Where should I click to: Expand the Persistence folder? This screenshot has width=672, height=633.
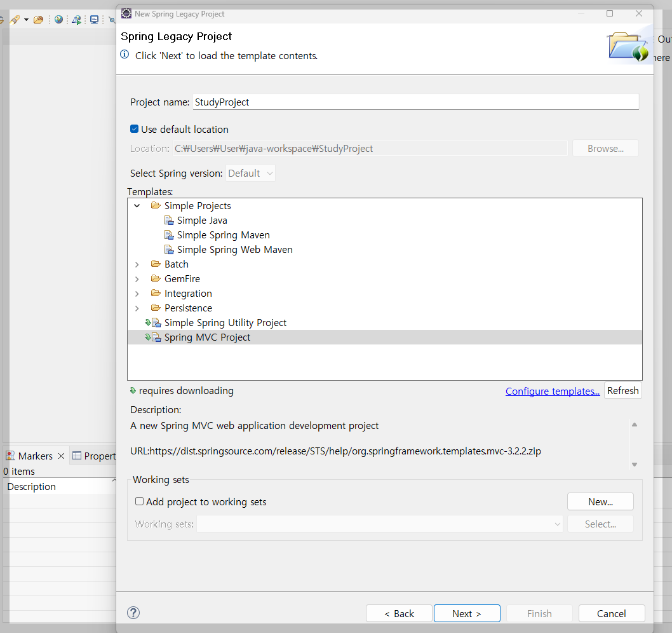click(137, 308)
